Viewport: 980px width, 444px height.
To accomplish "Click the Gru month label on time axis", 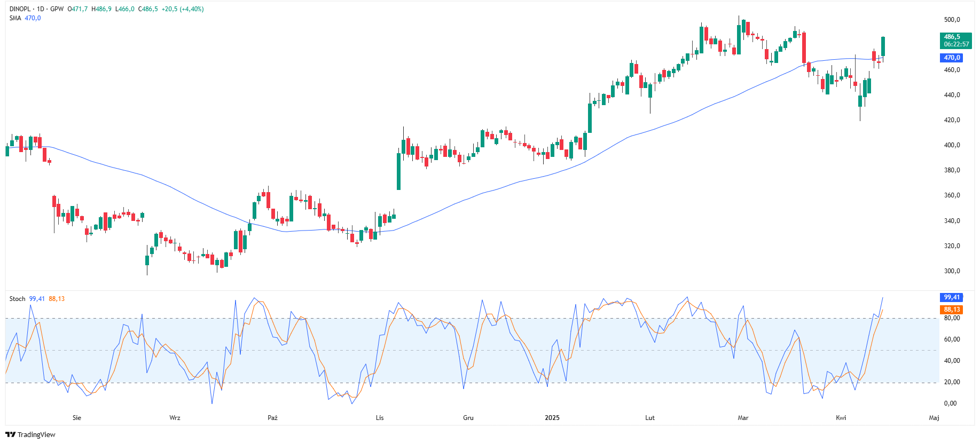I will pyautogui.click(x=468, y=418).
